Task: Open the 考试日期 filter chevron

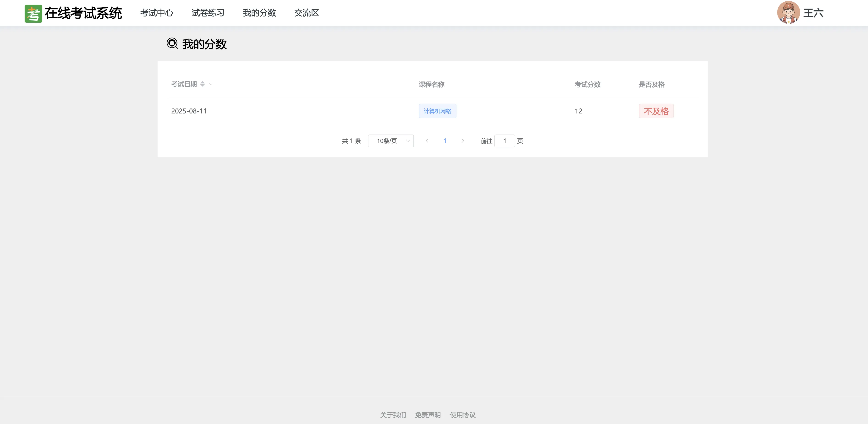Action: [x=211, y=85]
